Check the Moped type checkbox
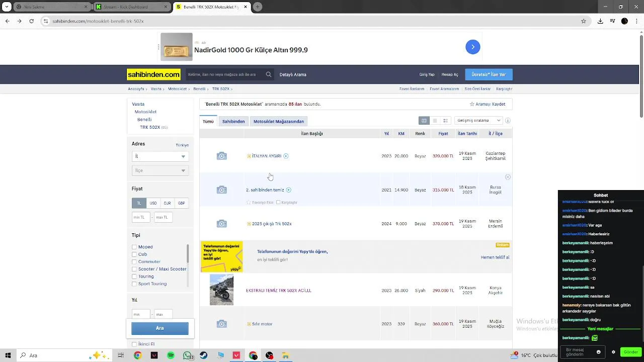The image size is (644, 362). coord(134,247)
